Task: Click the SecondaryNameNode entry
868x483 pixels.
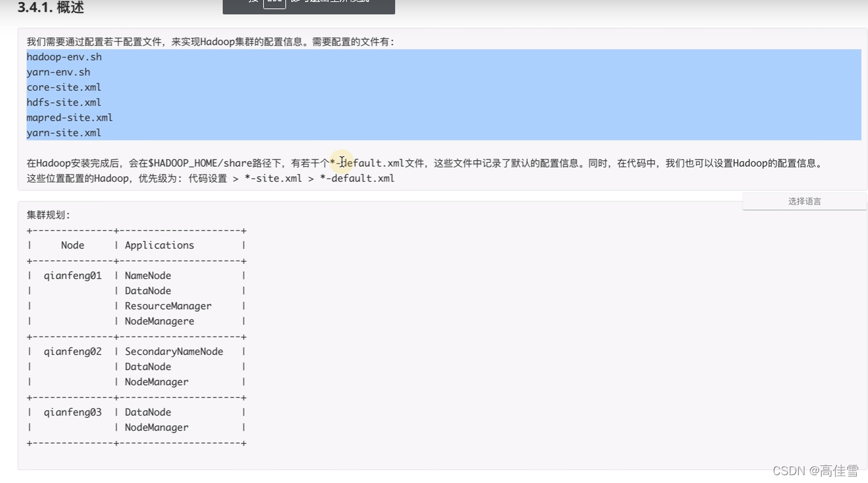Action: pos(174,352)
